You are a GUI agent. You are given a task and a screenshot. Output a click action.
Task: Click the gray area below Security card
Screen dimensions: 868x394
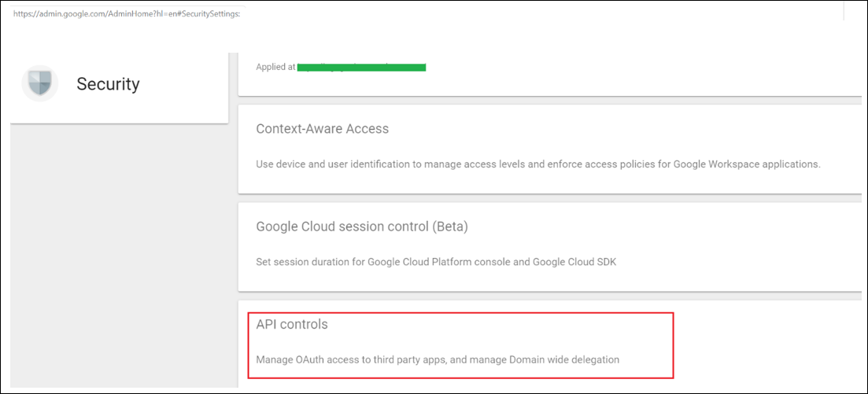pos(119,252)
